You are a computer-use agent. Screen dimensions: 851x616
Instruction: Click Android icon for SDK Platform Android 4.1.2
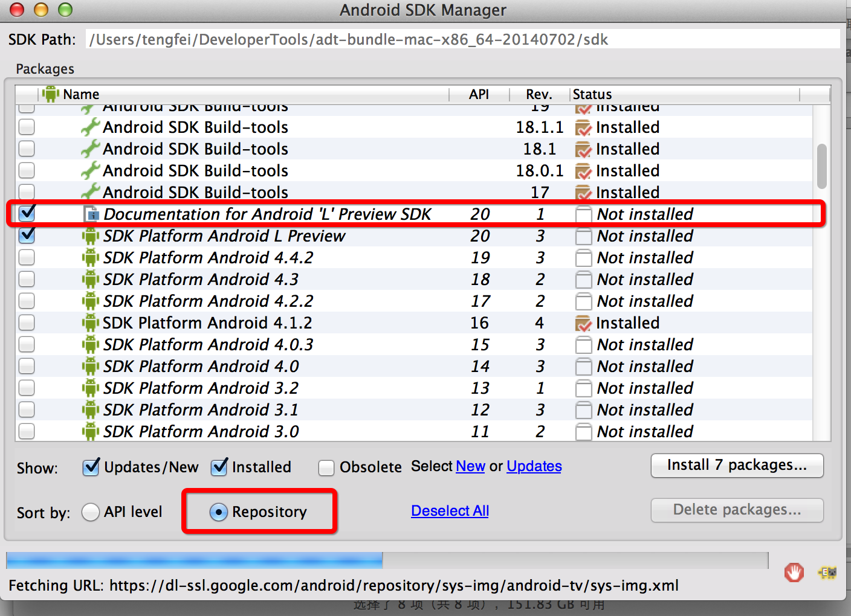point(91,323)
